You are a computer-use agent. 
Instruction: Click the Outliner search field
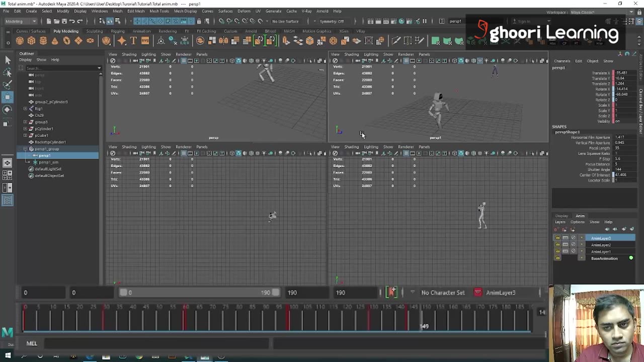coord(62,68)
